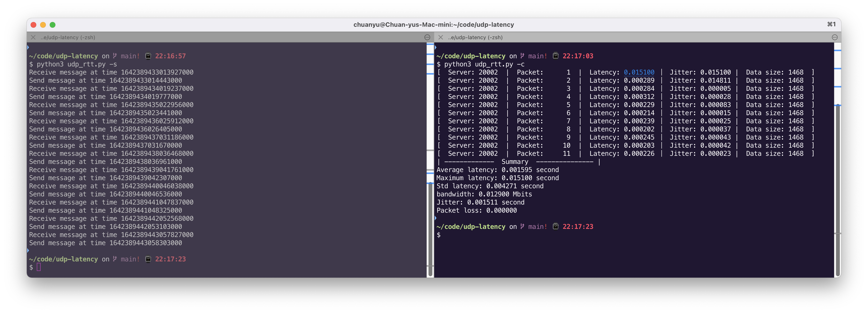Click the git branch icon in the left bottom prompt
The height and width of the screenshot is (313, 868).
[x=115, y=259]
